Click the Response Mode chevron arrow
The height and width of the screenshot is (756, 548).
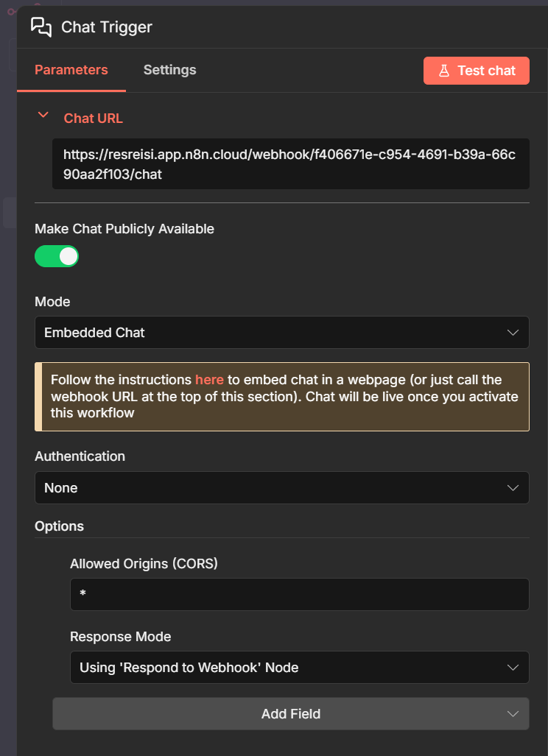tap(513, 668)
